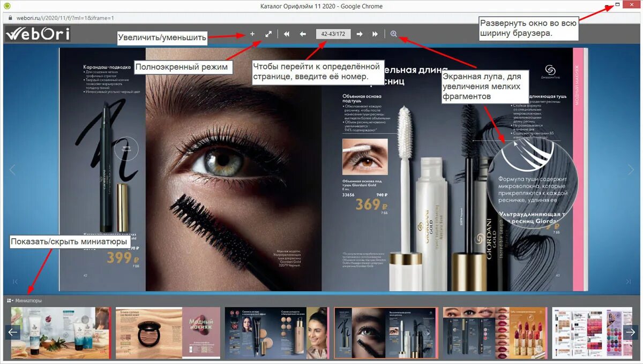This screenshot has width=643, height=364.
Task: Enter fullscreen mode via expand arrows icon
Action: 268,34
